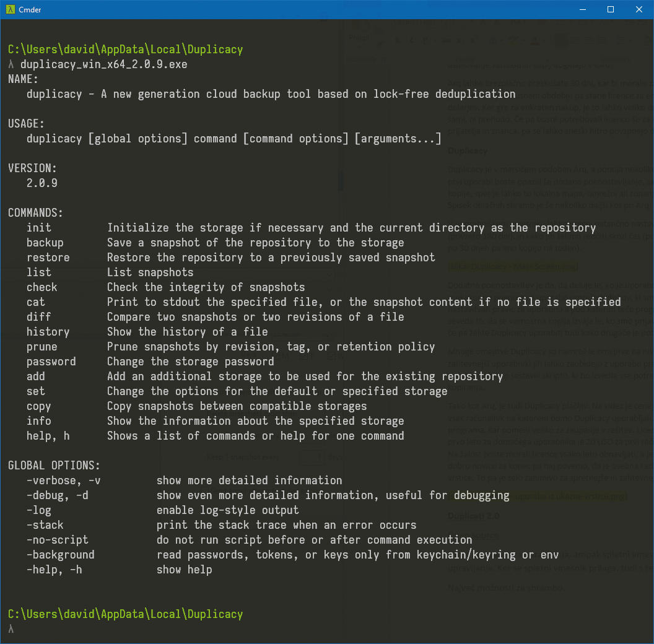Click the '-background' option
654x644 pixels.
61,555
